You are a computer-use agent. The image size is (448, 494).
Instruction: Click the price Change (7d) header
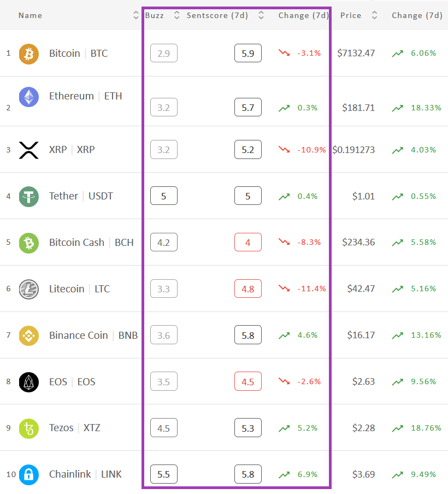coord(417,15)
